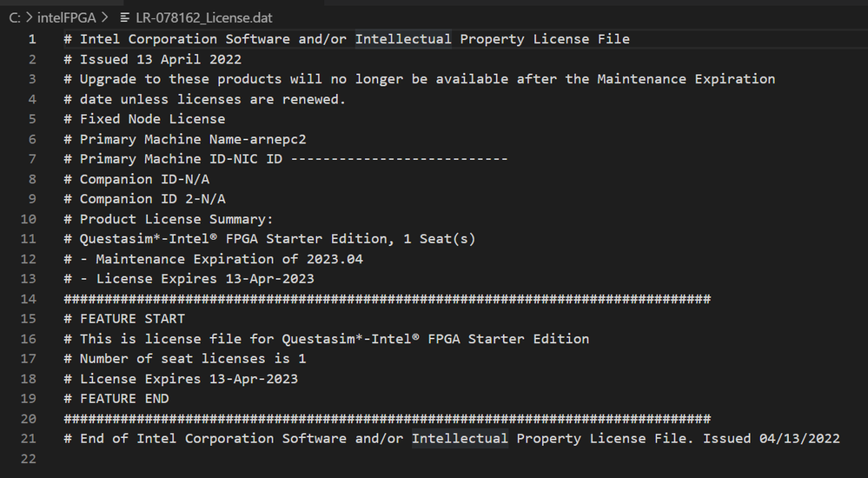This screenshot has width=868, height=478.
Task: Place cursor on "Issued 13 April 2022" text
Action: pyautogui.click(x=161, y=59)
